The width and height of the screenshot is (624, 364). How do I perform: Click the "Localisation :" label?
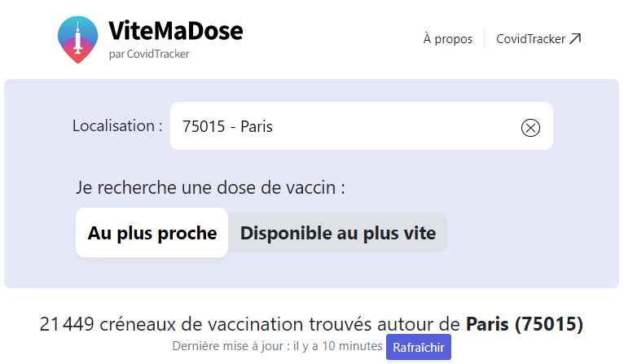pos(117,126)
